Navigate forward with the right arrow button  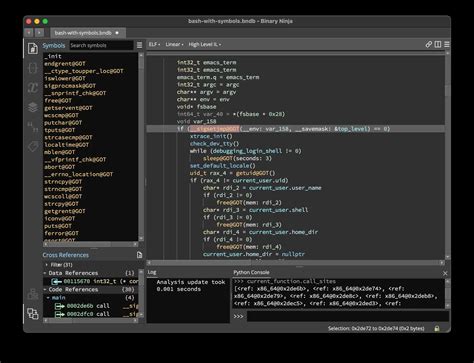tap(39, 32)
